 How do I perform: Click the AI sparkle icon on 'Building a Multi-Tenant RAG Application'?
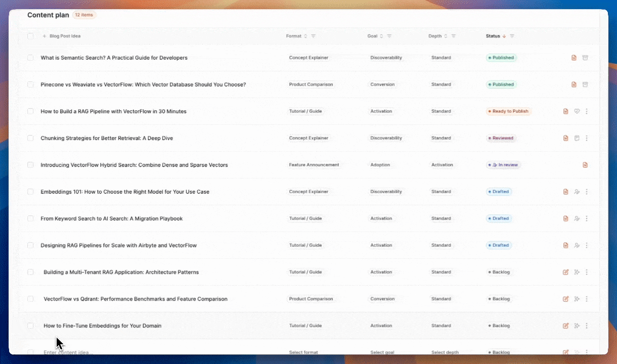[577, 272]
